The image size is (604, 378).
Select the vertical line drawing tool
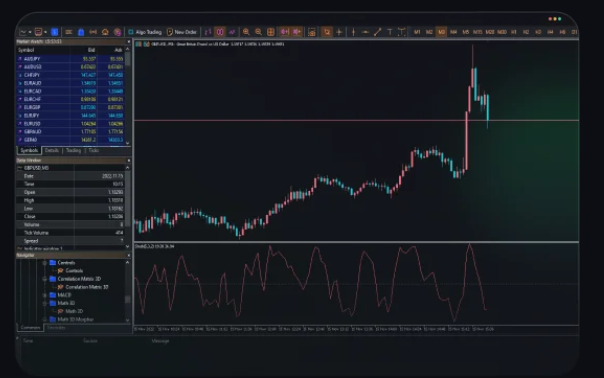pos(353,32)
